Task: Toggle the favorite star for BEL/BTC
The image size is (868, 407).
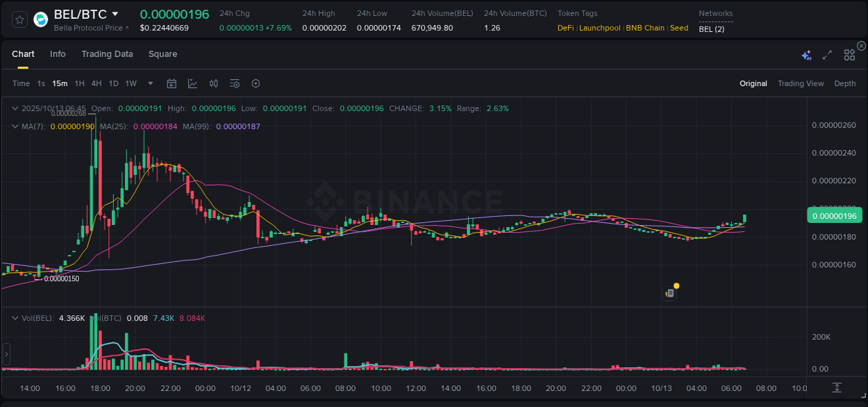Action: pyautogui.click(x=19, y=19)
